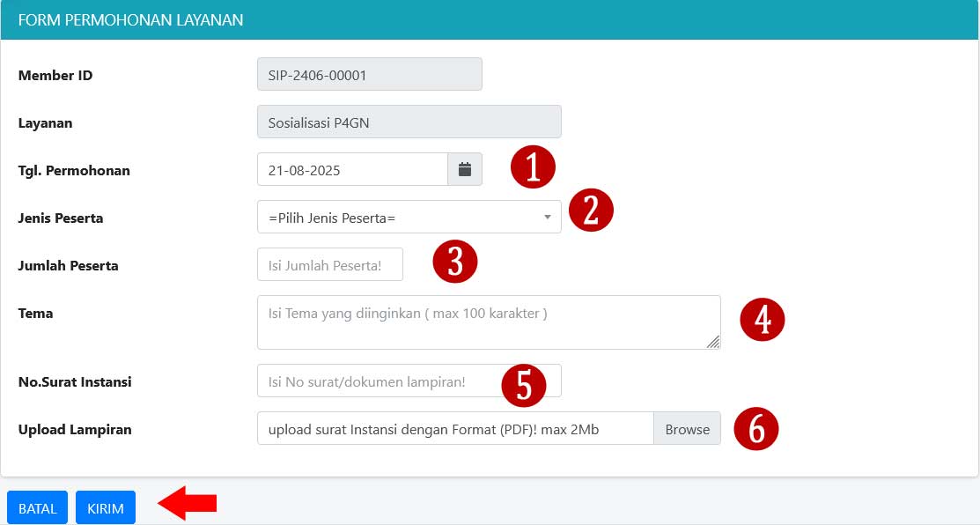Open the calendar date picker icon
The width and height of the screenshot is (980, 525).
tap(465, 169)
